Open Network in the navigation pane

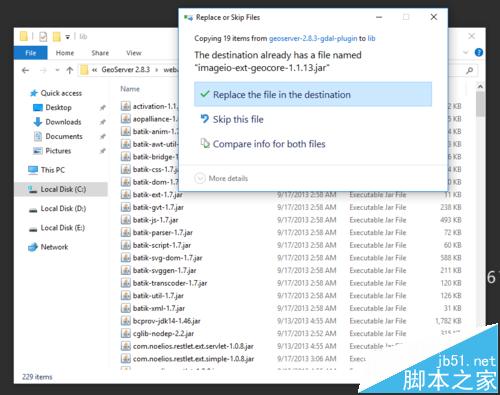click(54, 247)
